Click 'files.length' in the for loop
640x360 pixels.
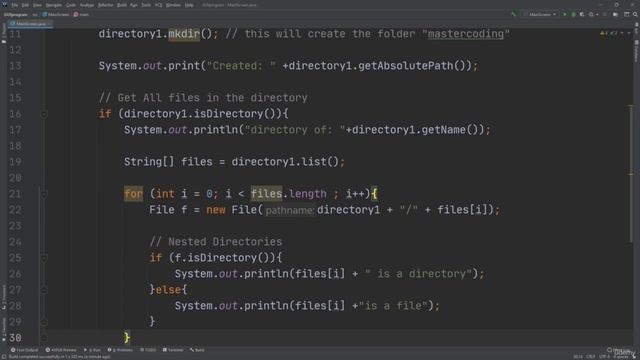(289, 194)
